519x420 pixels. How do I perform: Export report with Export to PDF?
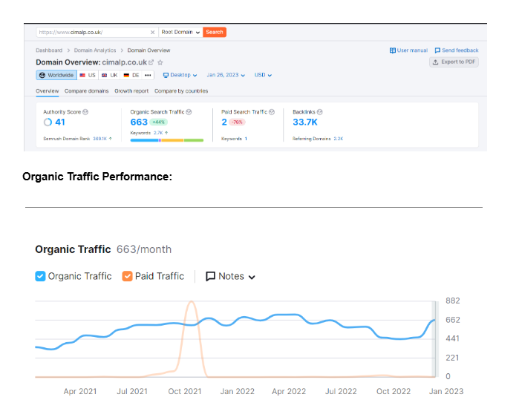click(x=454, y=62)
